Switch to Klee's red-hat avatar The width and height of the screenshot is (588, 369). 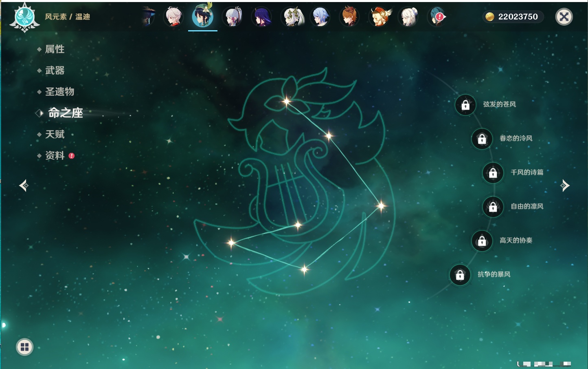click(x=380, y=17)
